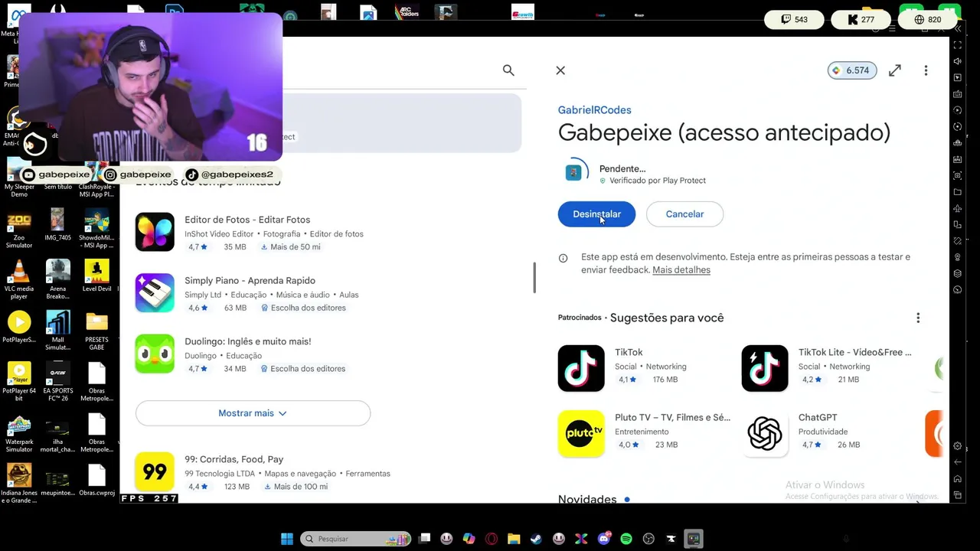Image resolution: width=980 pixels, height=551 pixels.
Task: Select VLC media player desktop icon
Action: click(x=19, y=280)
